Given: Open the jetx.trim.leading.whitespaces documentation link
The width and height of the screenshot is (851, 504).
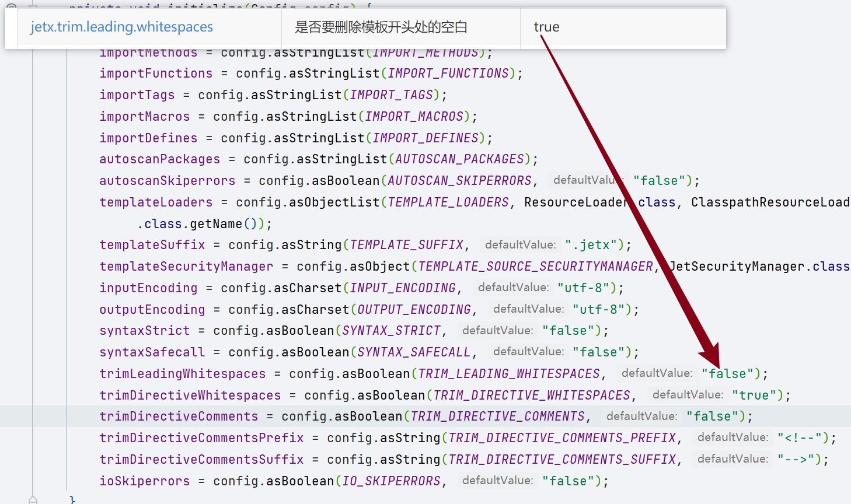Looking at the screenshot, I should tap(121, 27).
